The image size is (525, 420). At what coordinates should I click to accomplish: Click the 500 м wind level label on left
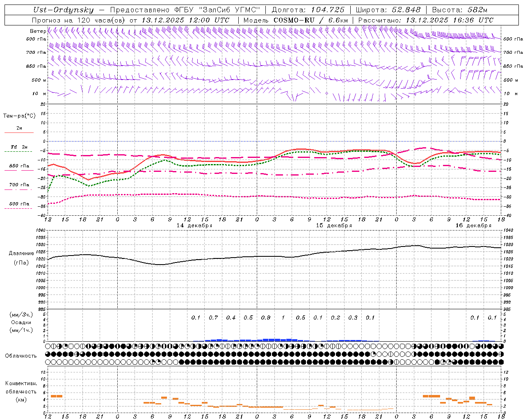tap(39, 80)
